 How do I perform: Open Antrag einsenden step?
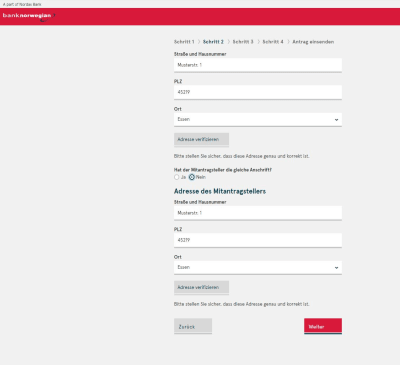click(x=313, y=42)
